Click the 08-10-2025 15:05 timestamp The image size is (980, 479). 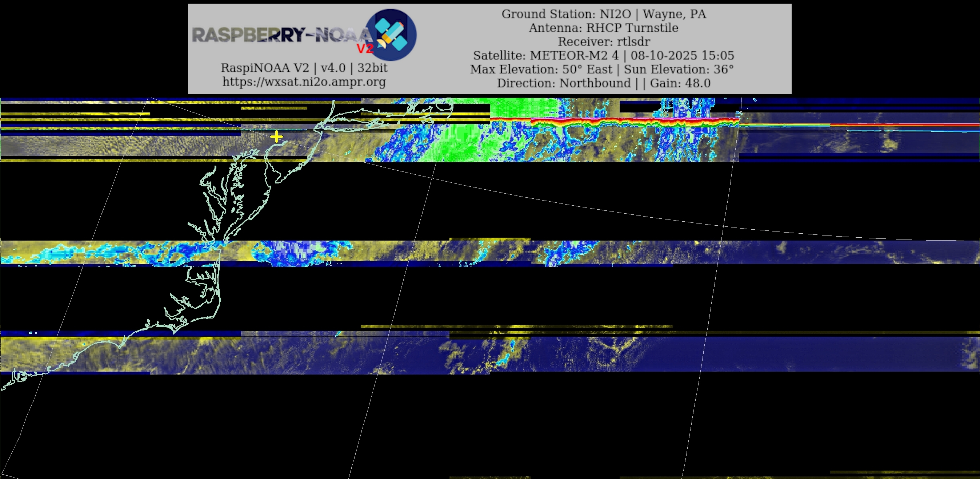[x=682, y=56]
